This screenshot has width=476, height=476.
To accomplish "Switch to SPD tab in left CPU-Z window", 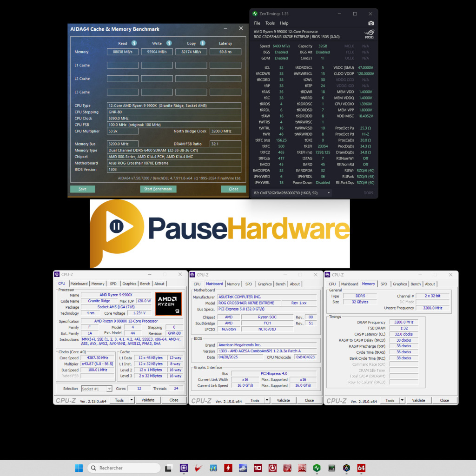I will click(x=113, y=284).
